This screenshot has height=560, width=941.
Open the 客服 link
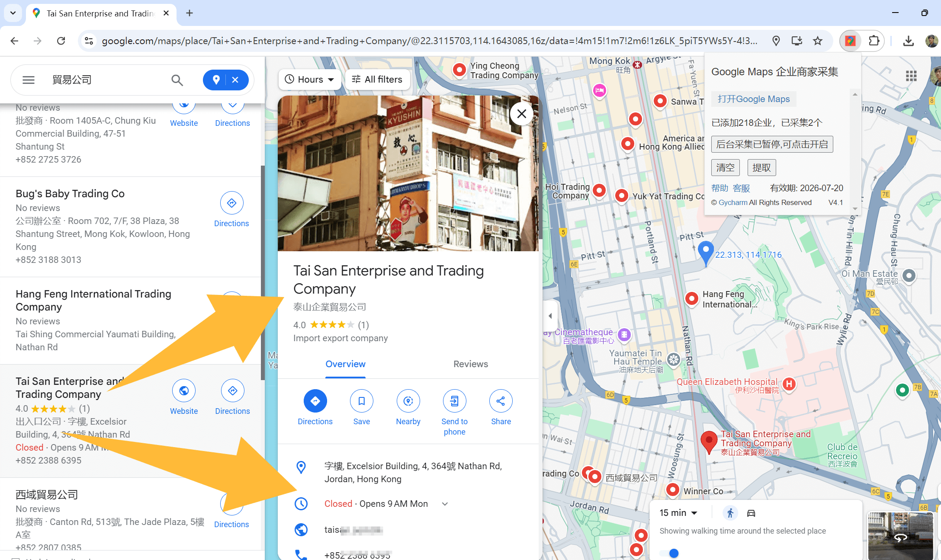(x=742, y=188)
